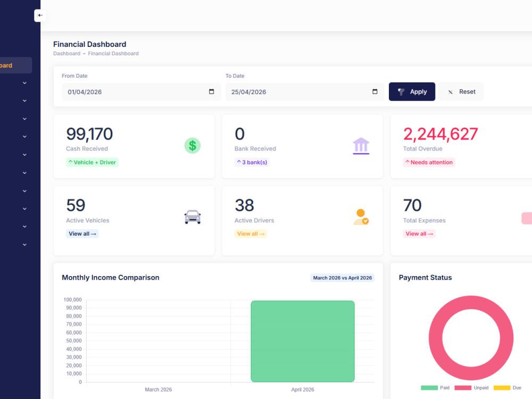532x399 pixels.
Task: Click the From Date input field
Action: coord(141,92)
